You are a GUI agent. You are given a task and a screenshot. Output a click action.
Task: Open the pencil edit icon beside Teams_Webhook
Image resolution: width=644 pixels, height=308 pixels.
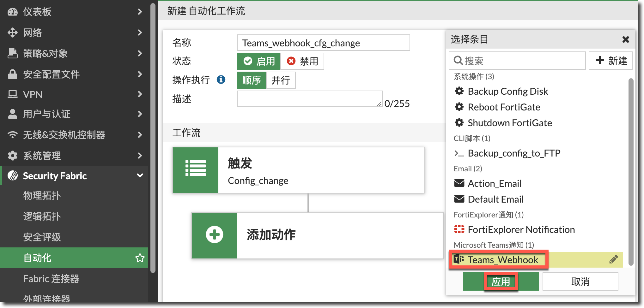pyautogui.click(x=613, y=259)
